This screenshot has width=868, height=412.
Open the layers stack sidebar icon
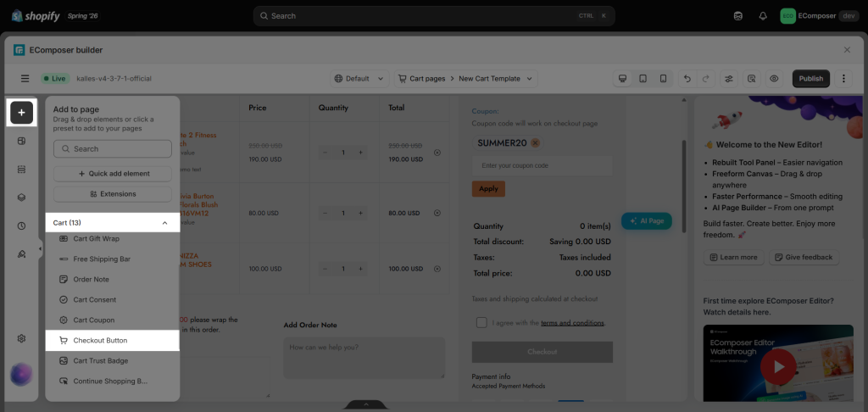point(21,198)
